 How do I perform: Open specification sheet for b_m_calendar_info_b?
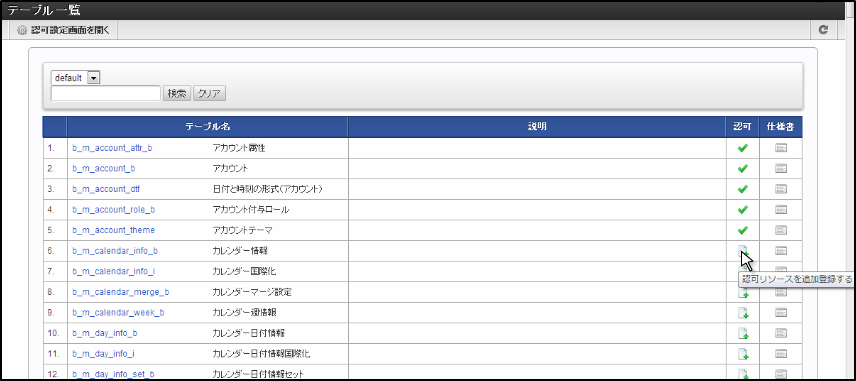(x=781, y=251)
